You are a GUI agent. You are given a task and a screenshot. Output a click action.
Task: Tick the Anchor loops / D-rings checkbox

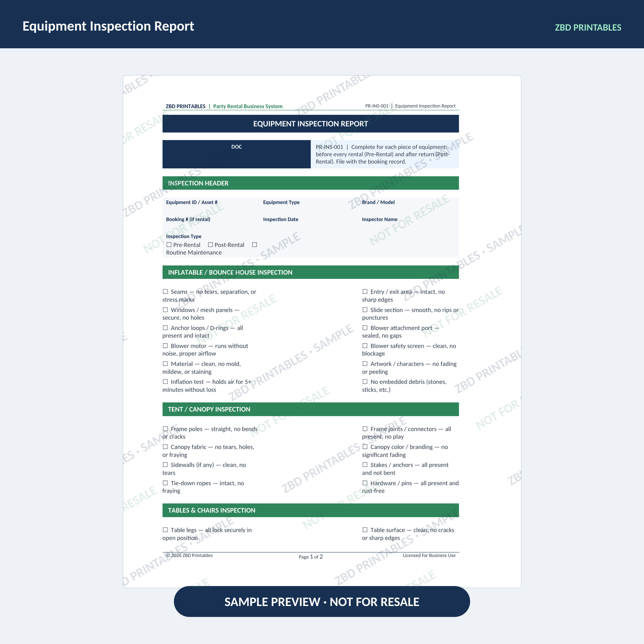pyautogui.click(x=165, y=328)
